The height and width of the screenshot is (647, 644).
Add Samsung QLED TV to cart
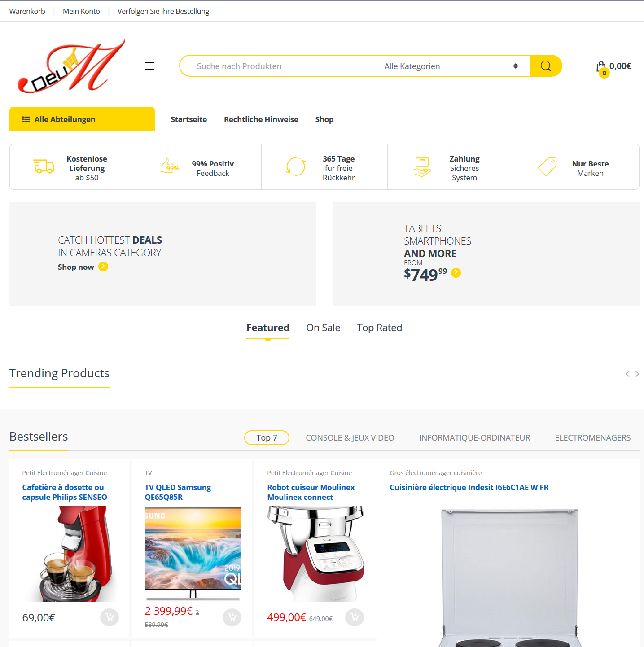(232, 617)
